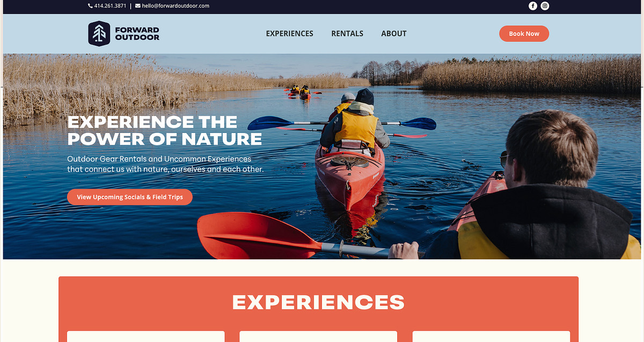Screen dimensions: 644x342
Task: Click the Book Now button
Action: pyautogui.click(x=524, y=34)
